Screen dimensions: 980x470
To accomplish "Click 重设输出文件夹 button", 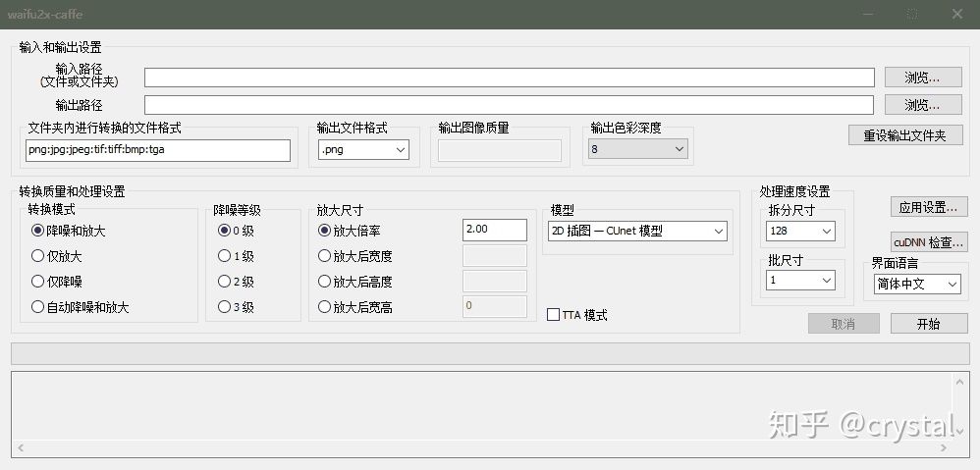I will pyautogui.click(x=905, y=135).
